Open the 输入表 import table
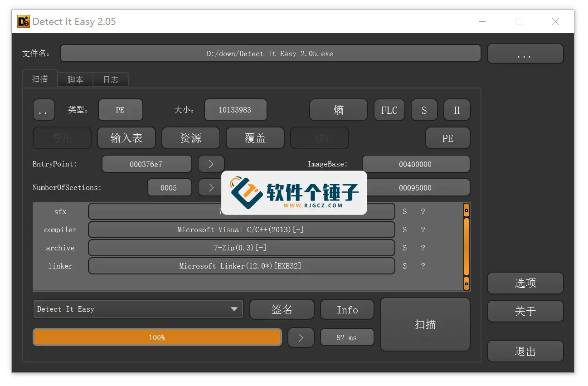Image resolution: width=588 pixels, height=386 pixels. coord(126,138)
